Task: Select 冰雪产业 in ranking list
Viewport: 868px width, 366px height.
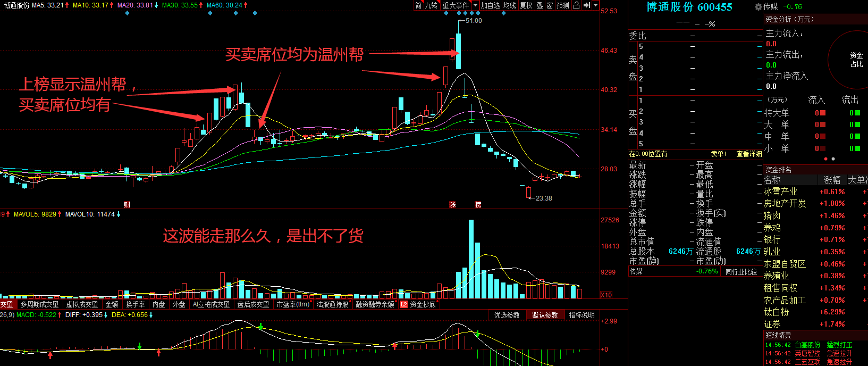Action: 780,192
